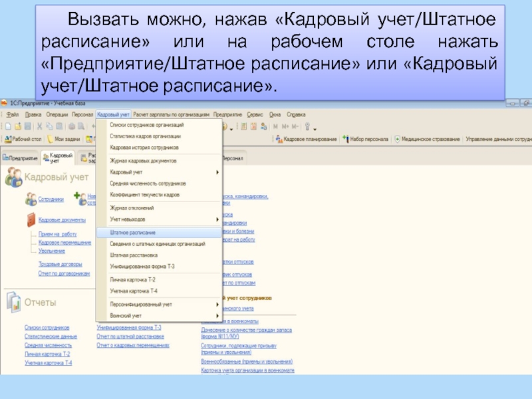Expand the Персонифицированный учет submenu
This screenshot has height=399, width=532.
217,304
